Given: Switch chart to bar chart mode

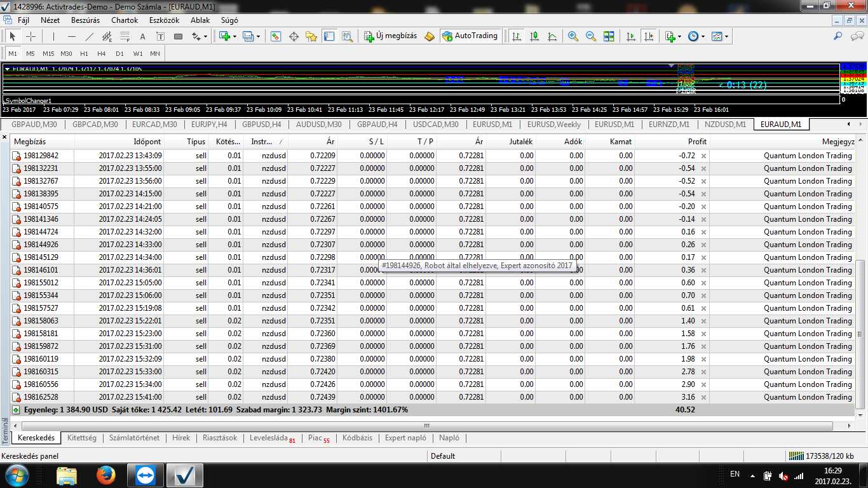Looking at the screenshot, I should coord(517,36).
